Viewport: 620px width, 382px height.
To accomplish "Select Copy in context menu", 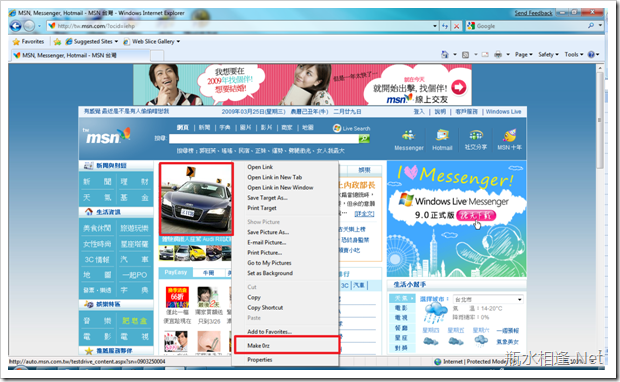I will click(254, 297).
